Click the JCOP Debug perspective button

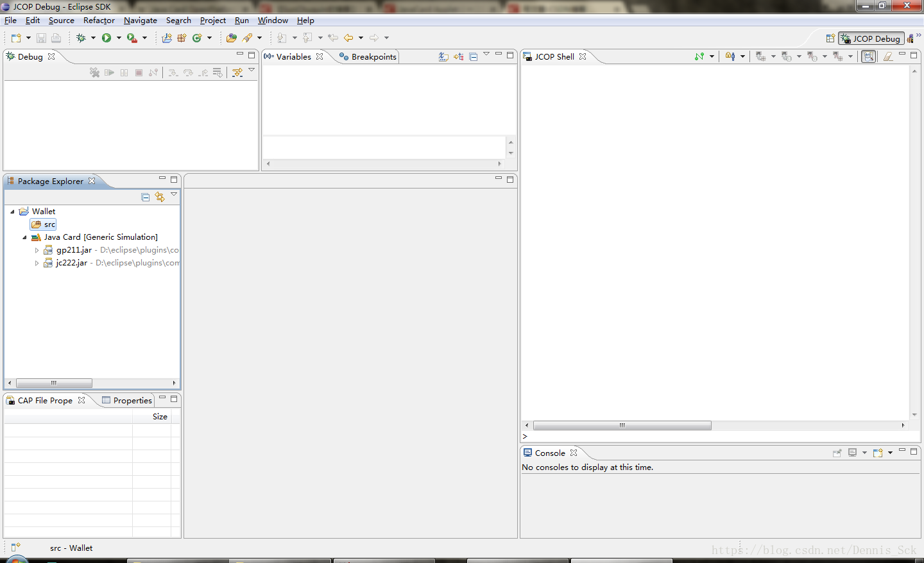point(871,38)
